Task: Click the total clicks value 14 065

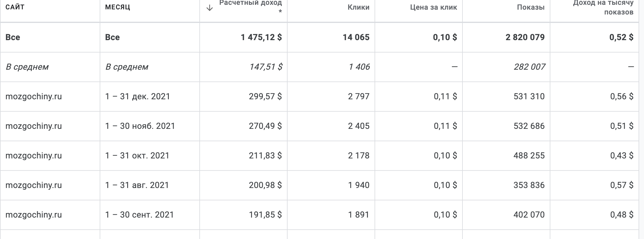Action: (356, 37)
